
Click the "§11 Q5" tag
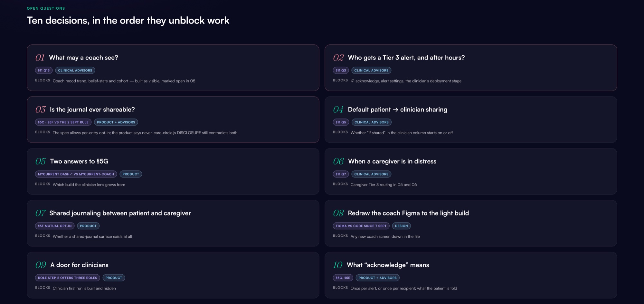341,122
